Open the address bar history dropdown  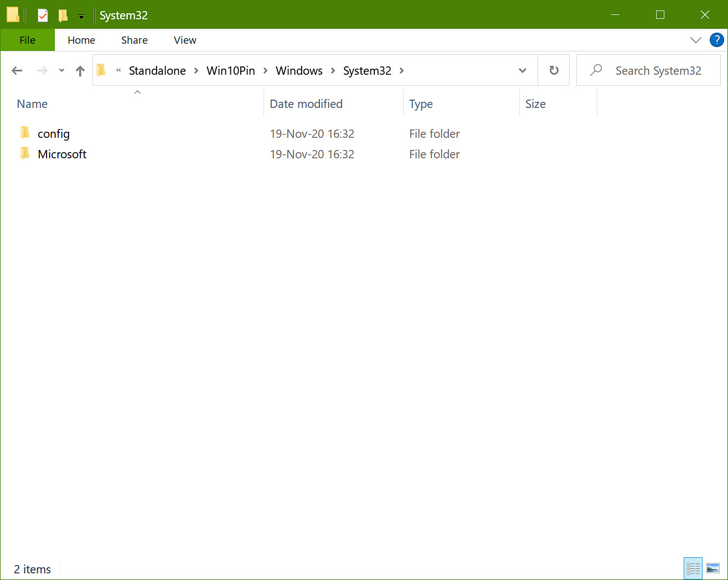[522, 70]
